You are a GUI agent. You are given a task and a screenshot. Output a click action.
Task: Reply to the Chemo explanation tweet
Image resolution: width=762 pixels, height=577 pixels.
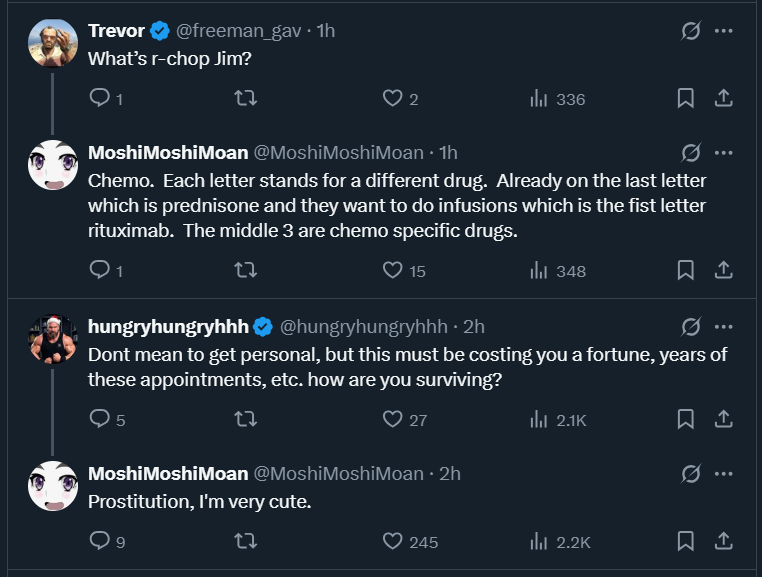click(100, 270)
